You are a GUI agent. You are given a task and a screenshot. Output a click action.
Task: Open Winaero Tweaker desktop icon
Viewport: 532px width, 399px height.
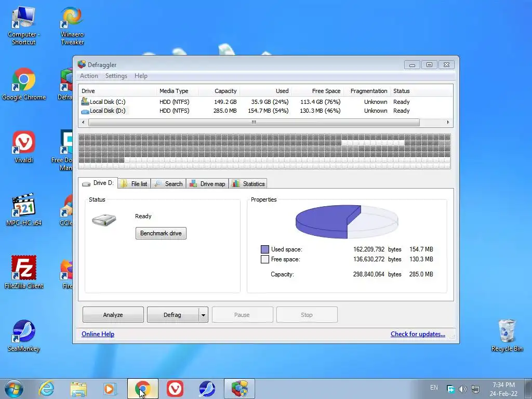72,25
